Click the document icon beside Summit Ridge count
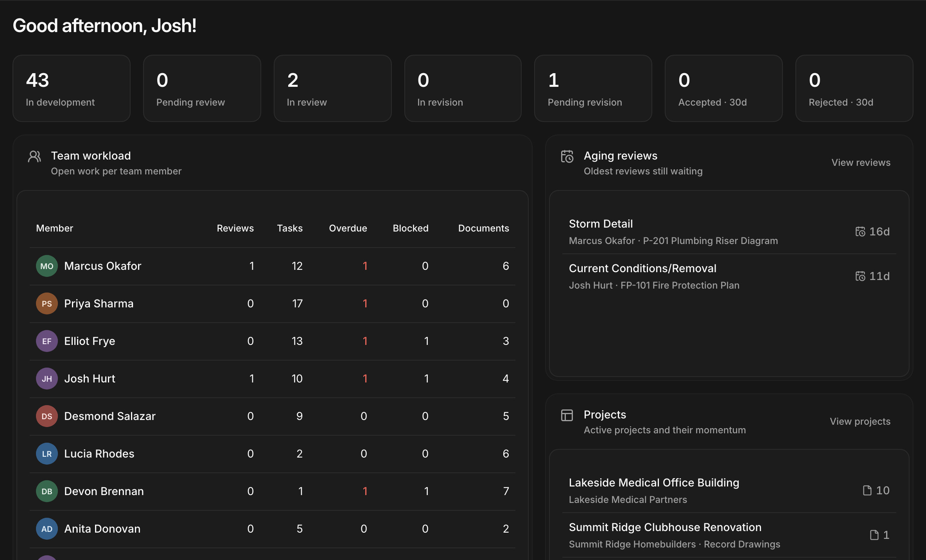The image size is (926, 560). pyautogui.click(x=874, y=535)
